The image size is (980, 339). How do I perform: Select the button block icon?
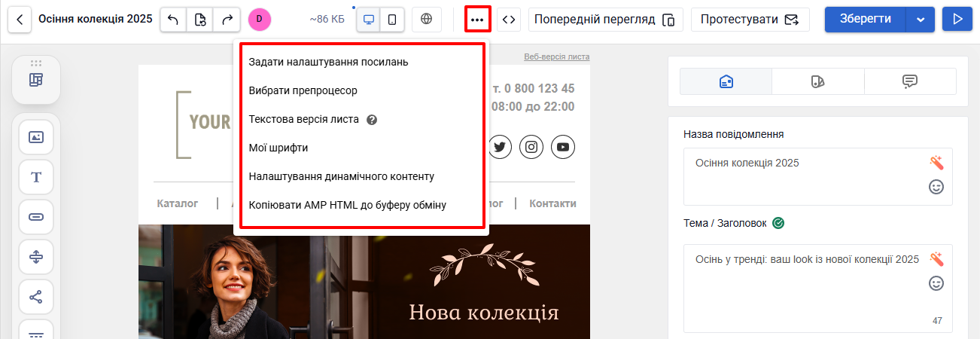tap(36, 217)
